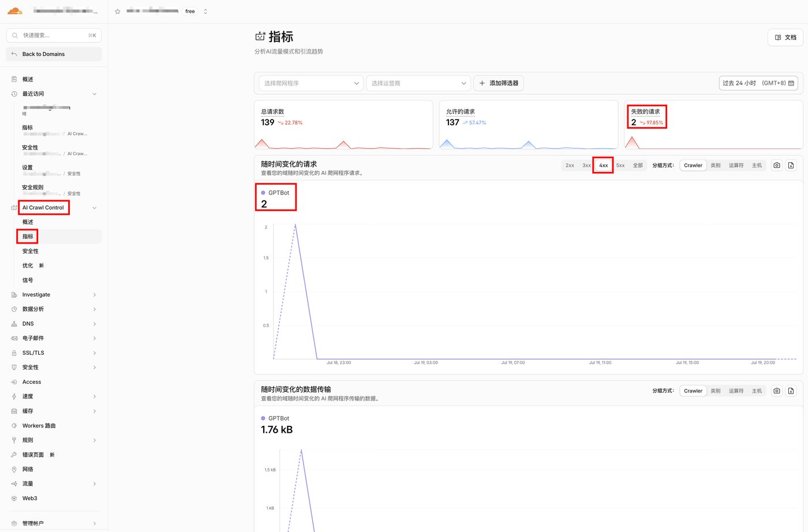Click the Cloudflare logo
This screenshot has height=532, width=808.
pyautogui.click(x=15, y=11)
